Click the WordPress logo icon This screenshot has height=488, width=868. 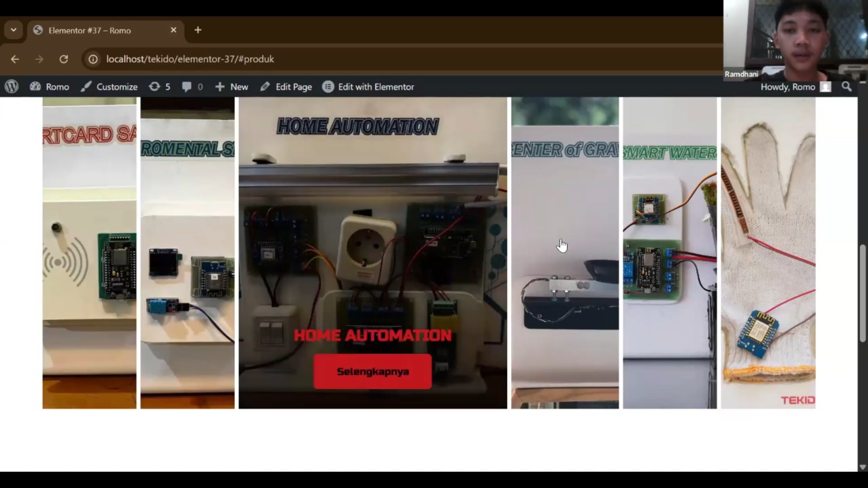tap(12, 87)
